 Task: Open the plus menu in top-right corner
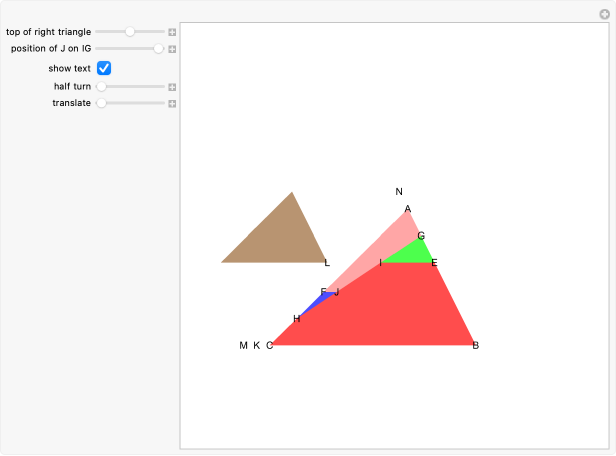605,15
